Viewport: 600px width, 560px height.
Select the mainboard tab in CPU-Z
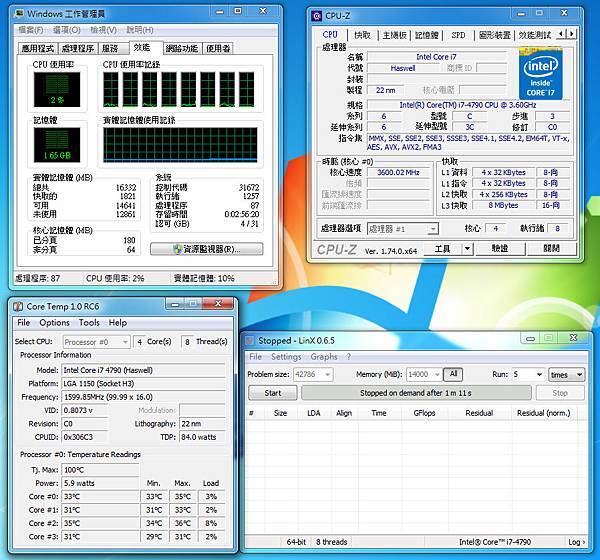[395, 35]
